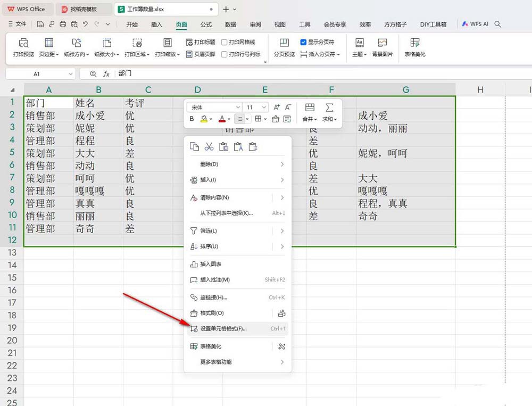Screen dimensions: 532x406
Task: Click the WPS AI button
Action: pos(475,24)
